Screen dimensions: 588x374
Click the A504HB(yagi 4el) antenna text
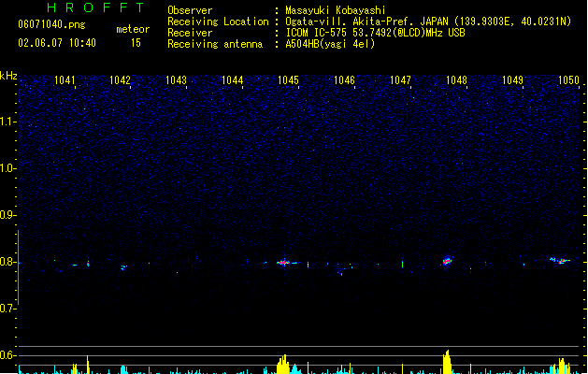(330, 44)
